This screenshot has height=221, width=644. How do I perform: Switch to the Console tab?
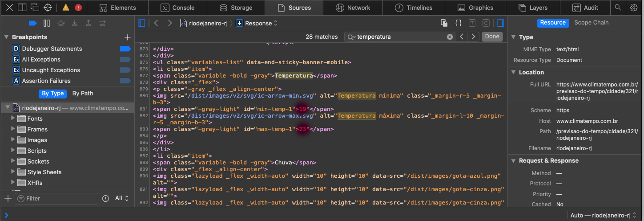pyautogui.click(x=177, y=8)
